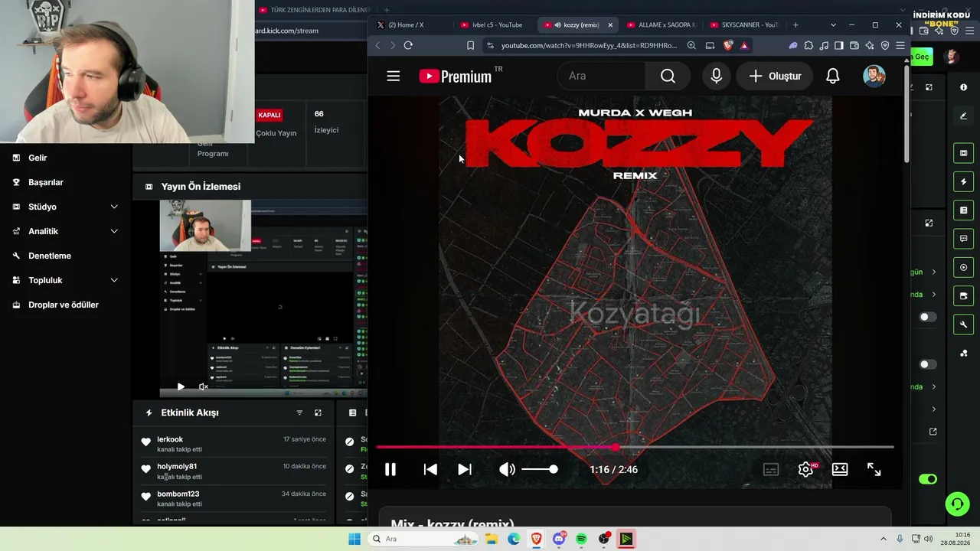The height and width of the screenshot is (551, 980).
Task: Toggle Kick lightning activity panel button
Action: [963, 181]
